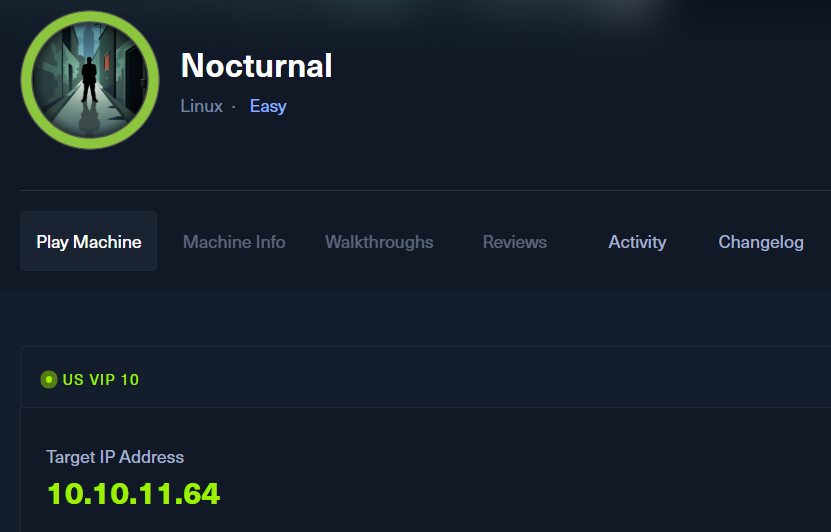
Task: Click the green VPN status dot icon
Action: (x=48, y=380)
